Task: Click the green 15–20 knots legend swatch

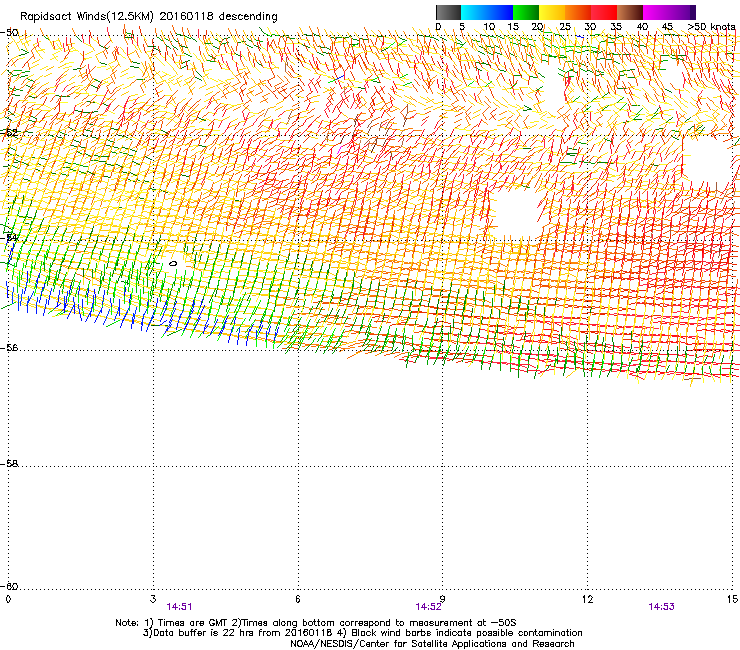Action: pos(526,12)
